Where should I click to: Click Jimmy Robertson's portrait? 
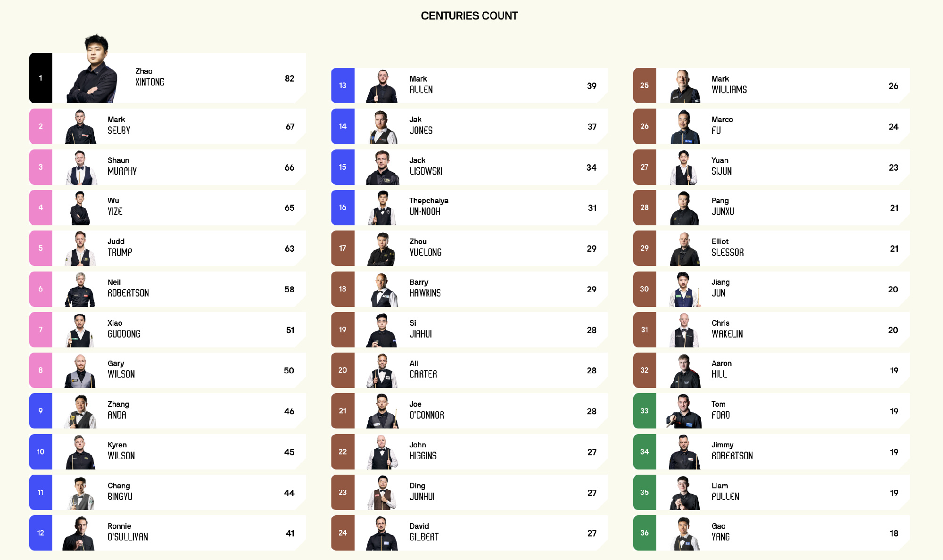685,452
